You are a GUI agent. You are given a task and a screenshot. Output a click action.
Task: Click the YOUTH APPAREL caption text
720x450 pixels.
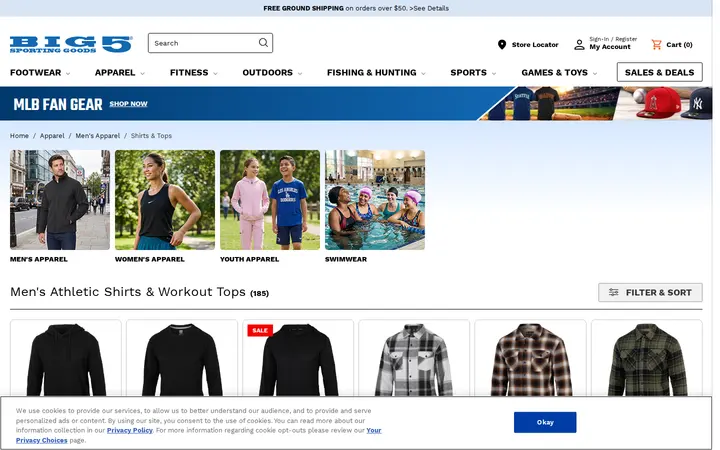[x=249, y=259]
